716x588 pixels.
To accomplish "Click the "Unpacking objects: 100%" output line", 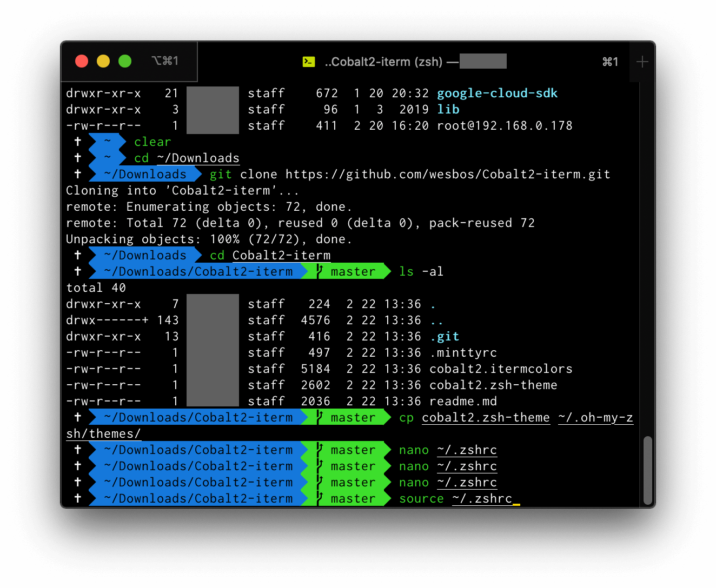I will 209,239.
